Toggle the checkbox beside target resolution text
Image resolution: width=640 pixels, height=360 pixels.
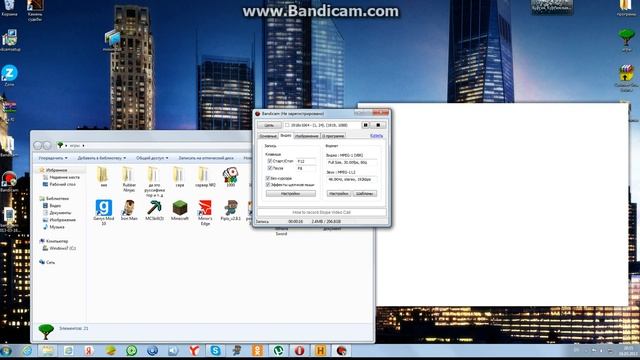tap(287, 125)
